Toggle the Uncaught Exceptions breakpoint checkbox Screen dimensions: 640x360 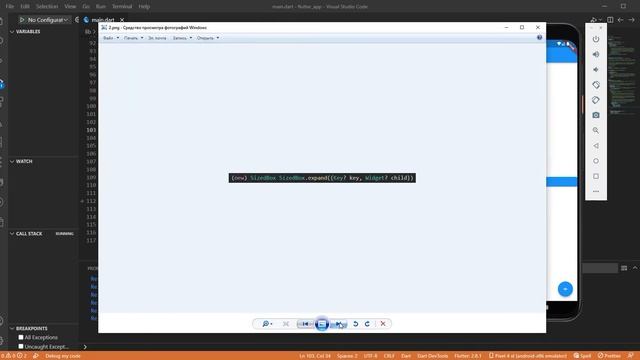click(x=21, y=347)
